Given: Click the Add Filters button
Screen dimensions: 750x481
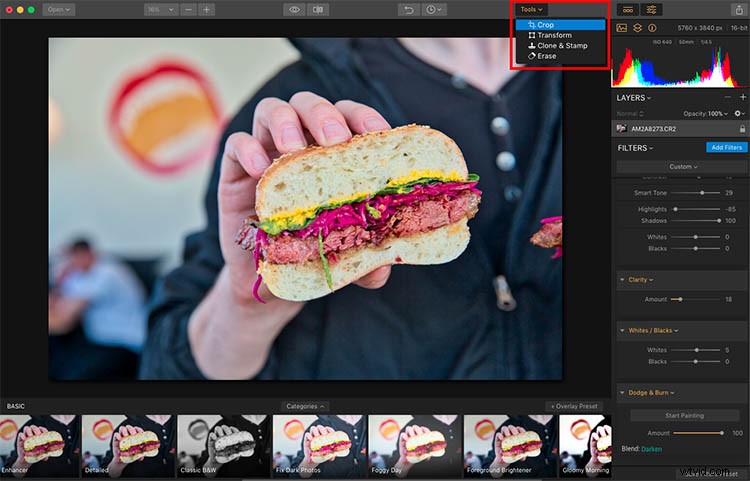Looking at the screenshot, I should click(727, 148).
